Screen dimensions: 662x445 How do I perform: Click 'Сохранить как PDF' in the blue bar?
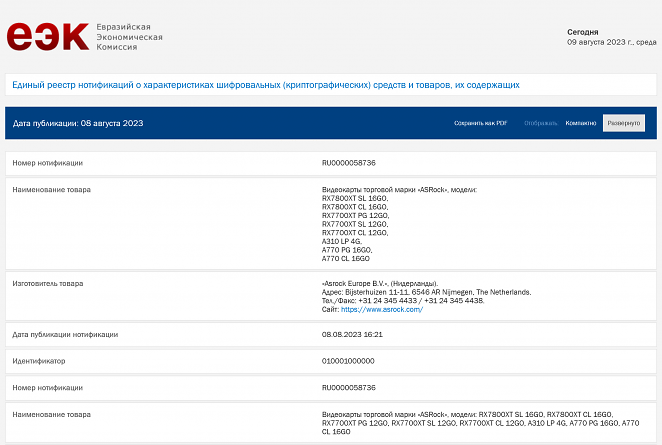point(480,123)
